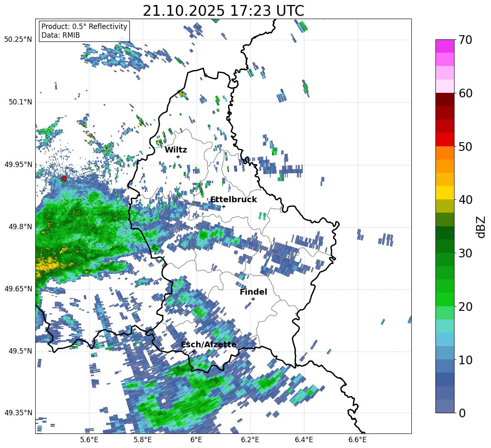Click the 50.25°N latitude label
The image size is (491, 448).
[18, 40]
